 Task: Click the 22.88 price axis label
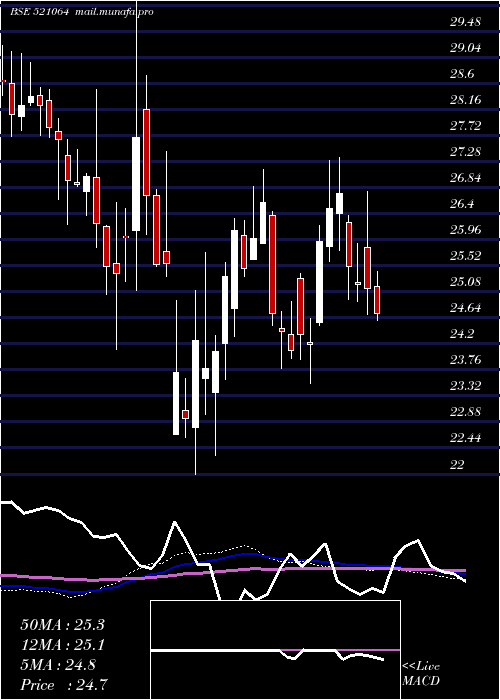pyautogui.click(x=466, y=412)
